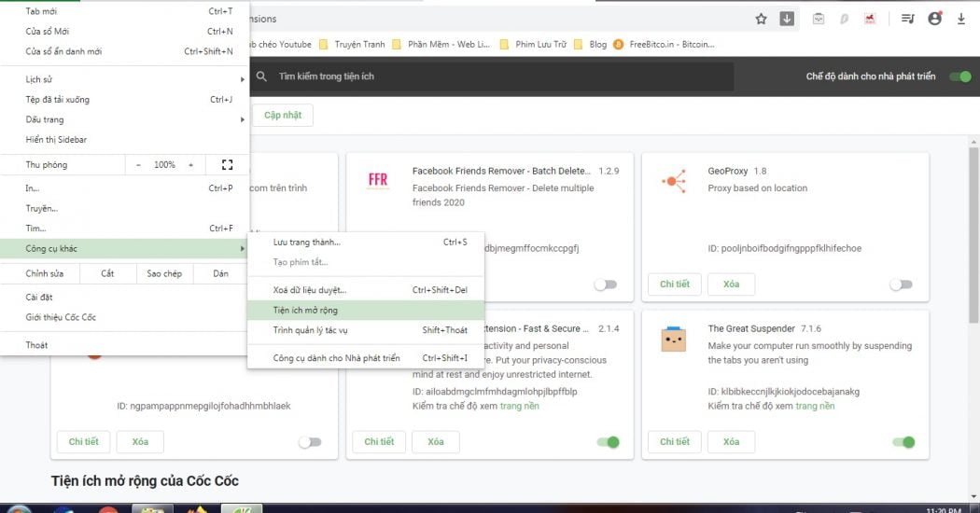Click the boxed download-arrow icon in the address bar
Image resolution: width=980 pixels, height=513 pixels.
tap(787, 19)
